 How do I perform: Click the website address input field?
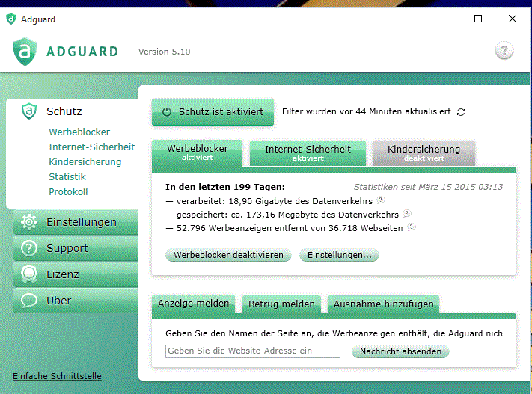252,351
